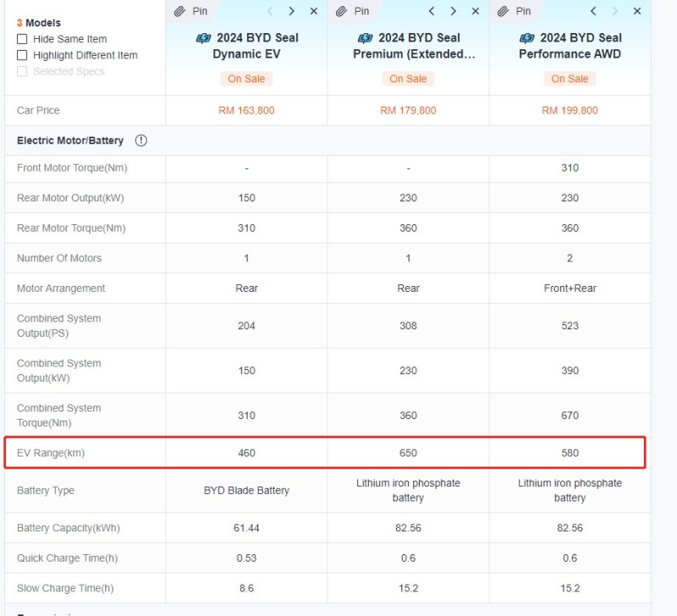Click the Motor Arrangement row label
Screen dimensions: 677x616
61,289
